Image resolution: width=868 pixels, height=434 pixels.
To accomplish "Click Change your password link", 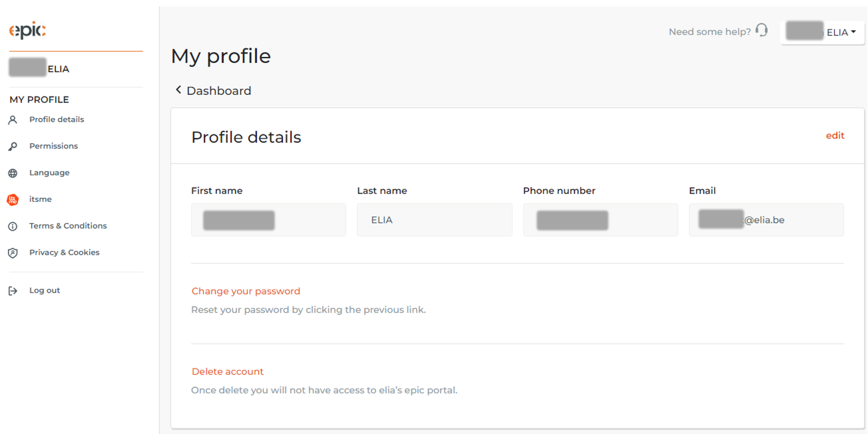I will (246, 291).
